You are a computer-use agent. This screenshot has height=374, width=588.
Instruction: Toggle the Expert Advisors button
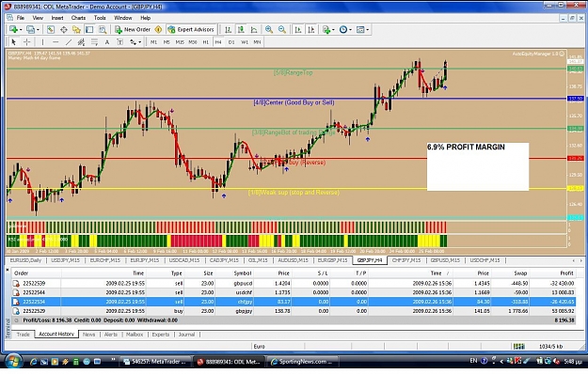(191, 29)
